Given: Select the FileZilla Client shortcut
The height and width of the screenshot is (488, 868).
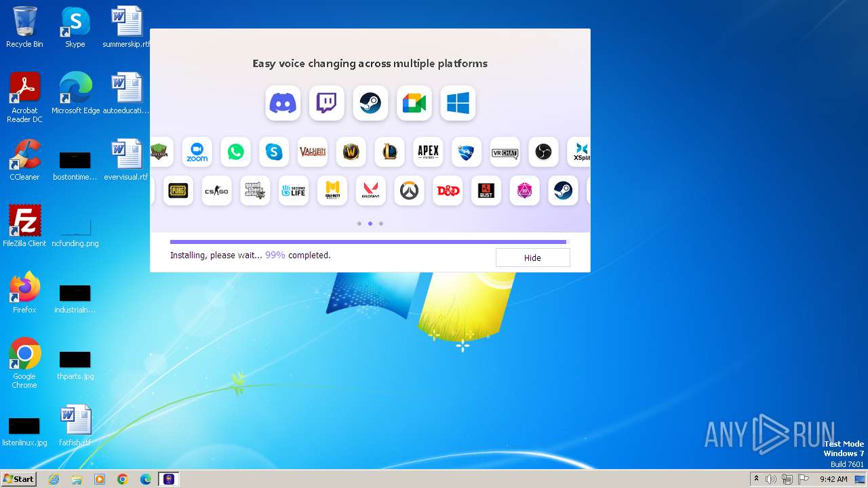Looking at the screenshot, I should tap(24, 226).
